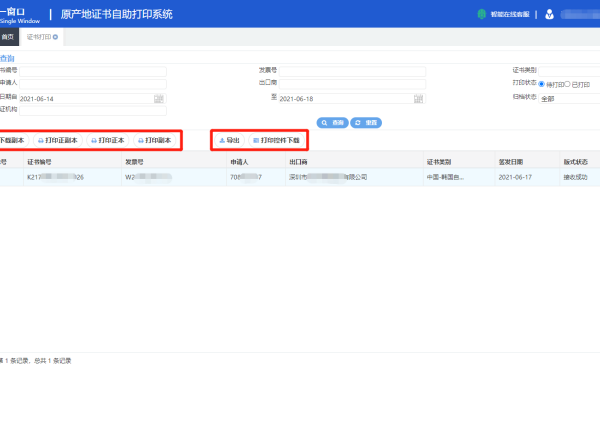Click the 签证机构 input field
This screenshot has width=600, height=431.
point(93,111)
